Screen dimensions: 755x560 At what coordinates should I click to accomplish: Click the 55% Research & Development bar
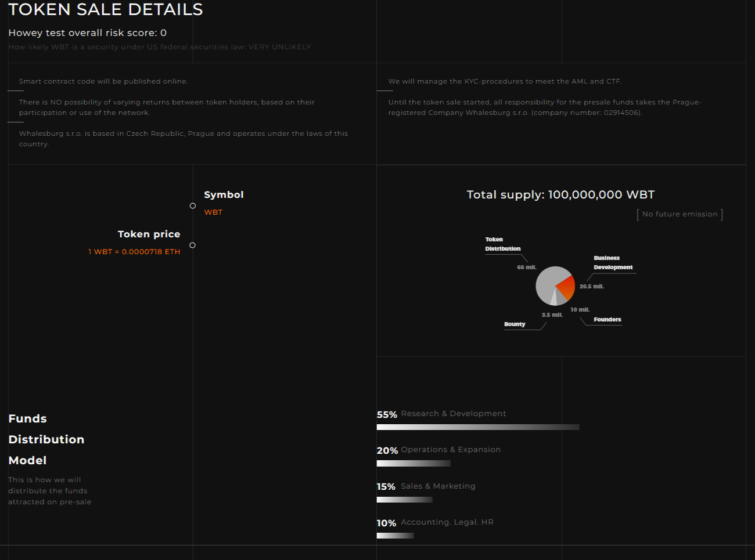[477, 427]
